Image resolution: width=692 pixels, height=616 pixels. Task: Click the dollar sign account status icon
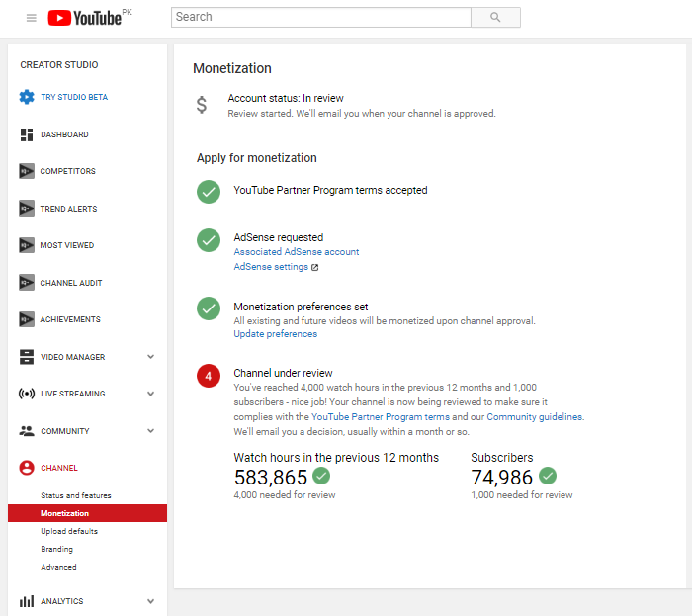point(202,105)
